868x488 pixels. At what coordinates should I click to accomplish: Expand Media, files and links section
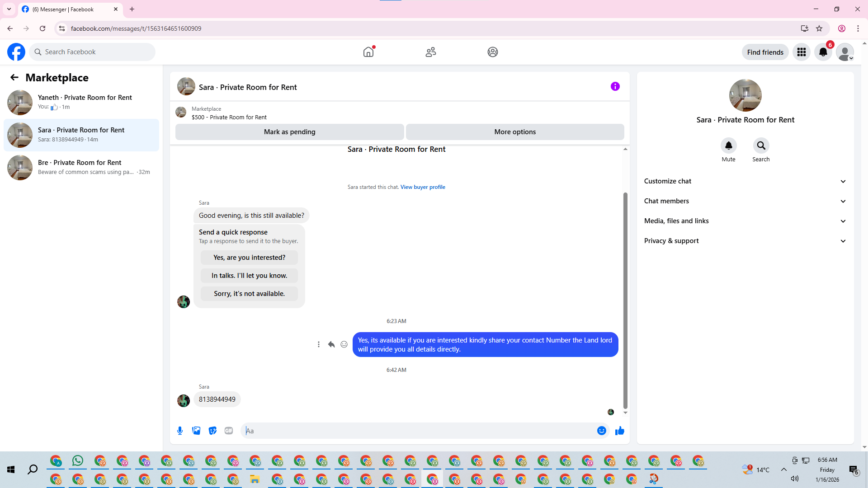point(745,221)
